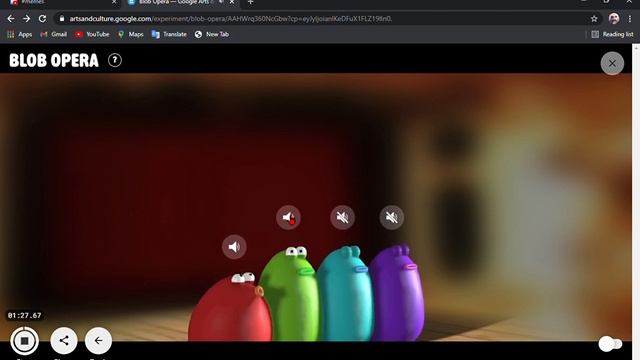The width and height of the screenshot is (640, 360).
Task: Click the BLOB OPERA title
Action: [54, 61]
